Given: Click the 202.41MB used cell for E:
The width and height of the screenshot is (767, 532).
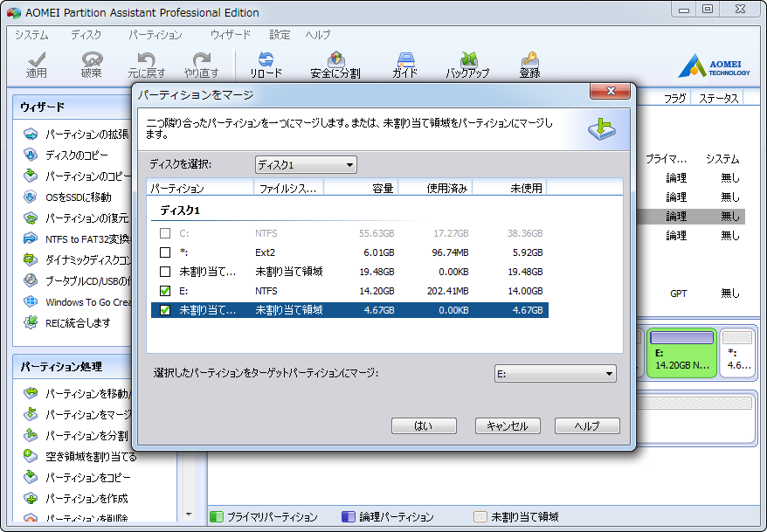Looking at the screenshot, I should tap(447, 291).
